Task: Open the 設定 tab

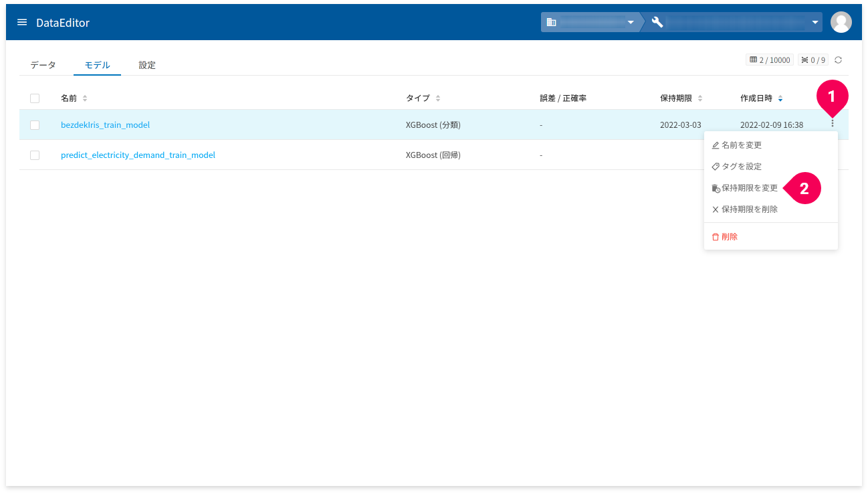Action: click(147, 65)
